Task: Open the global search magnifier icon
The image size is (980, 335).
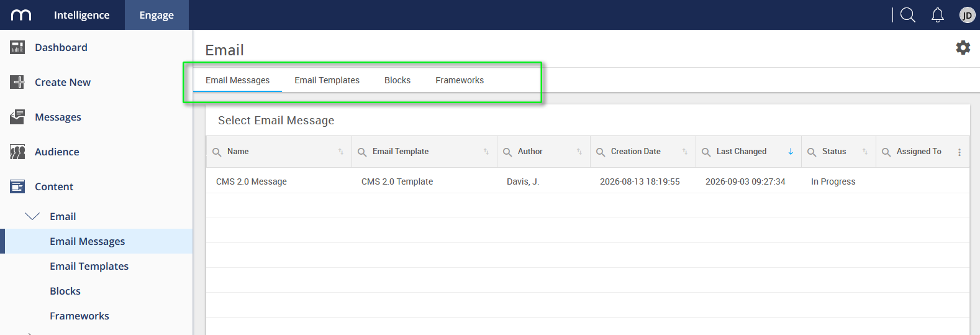Action: point(908,15)
